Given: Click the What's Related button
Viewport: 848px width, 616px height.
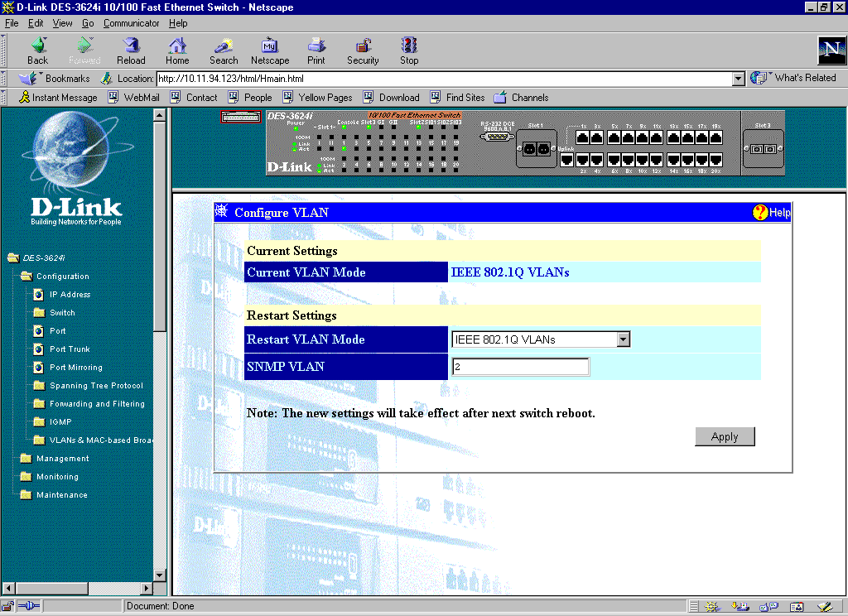Looking at the screenshot, I should click(793, 78).
